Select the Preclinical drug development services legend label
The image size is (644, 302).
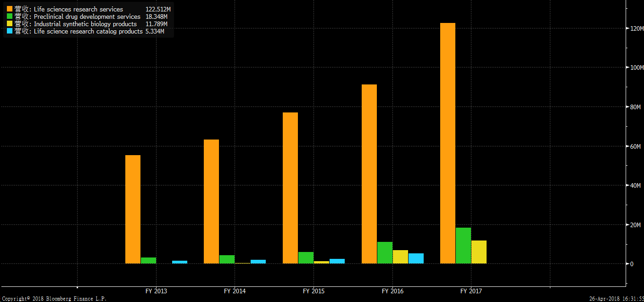[87, 17]
